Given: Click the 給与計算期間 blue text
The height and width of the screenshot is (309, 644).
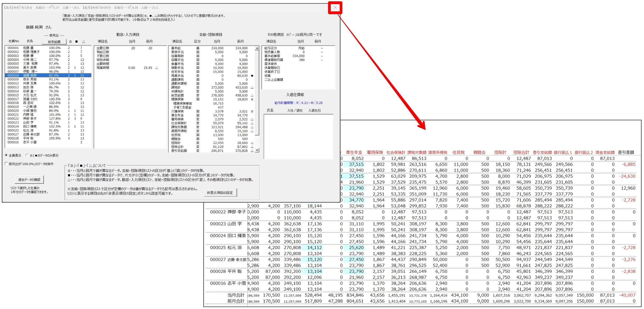Looking at the screenshot, I should tap(298, 103).
